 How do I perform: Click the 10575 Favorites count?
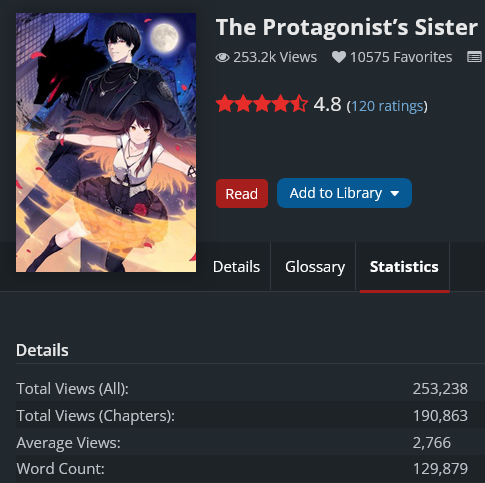click(401, 57)
